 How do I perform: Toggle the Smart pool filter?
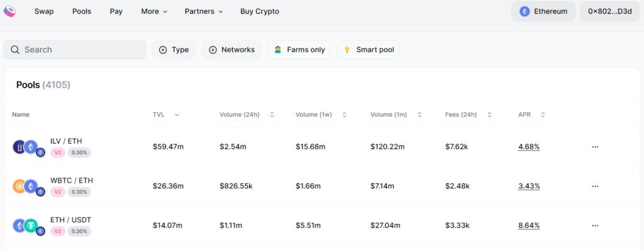point(368,50)
